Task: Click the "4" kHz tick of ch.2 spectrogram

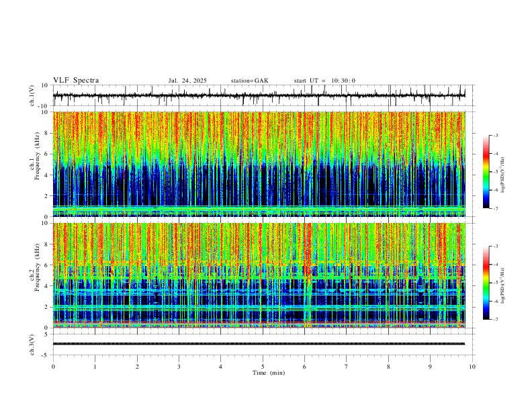Action: pyautogui.click(x=47, y=286)
